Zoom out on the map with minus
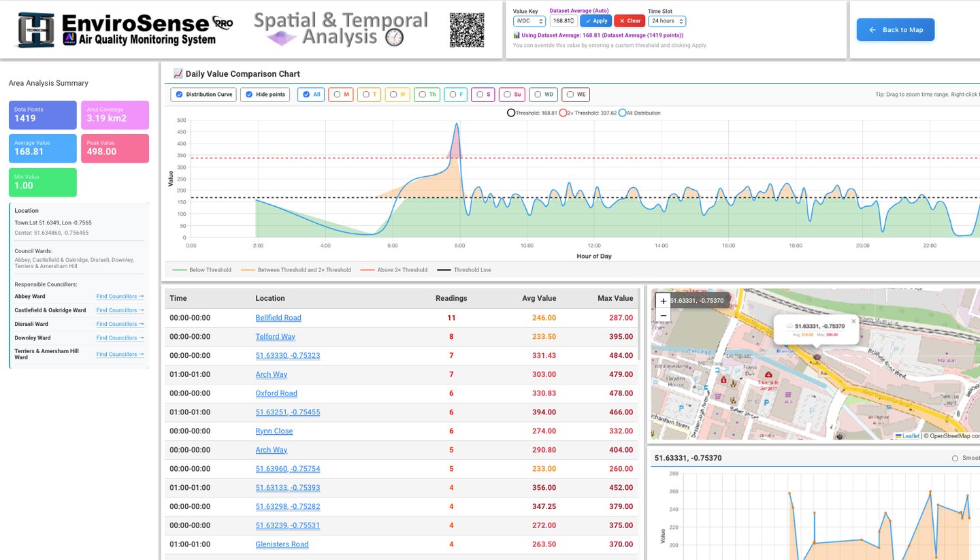The width and height of the screenshot is (980, 560). coord(664,315)
